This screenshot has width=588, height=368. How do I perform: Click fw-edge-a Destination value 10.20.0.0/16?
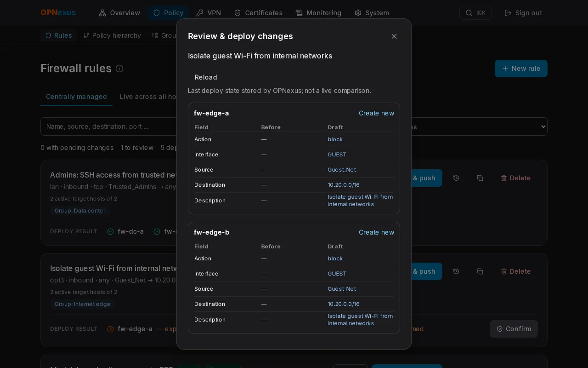(344, 185)
